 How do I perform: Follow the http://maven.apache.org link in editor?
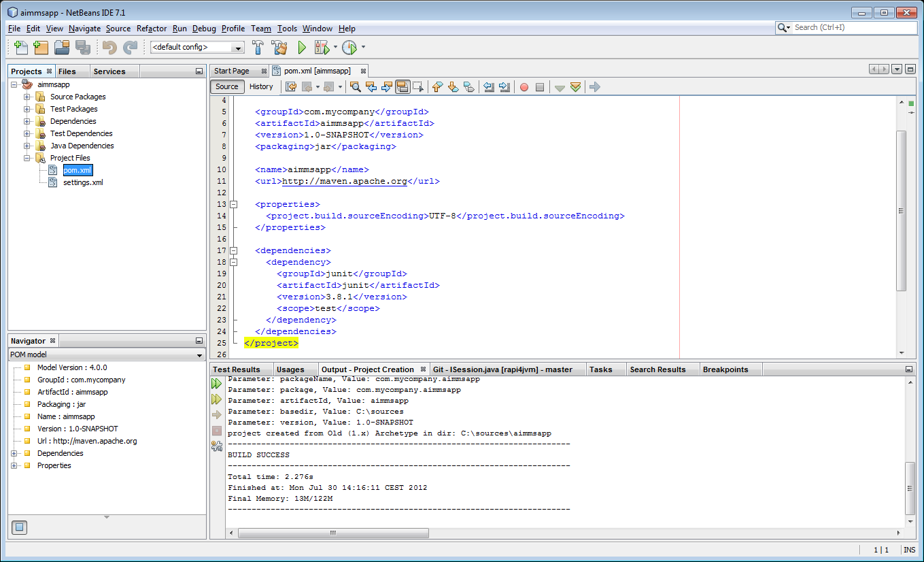(x=345, y=181)
